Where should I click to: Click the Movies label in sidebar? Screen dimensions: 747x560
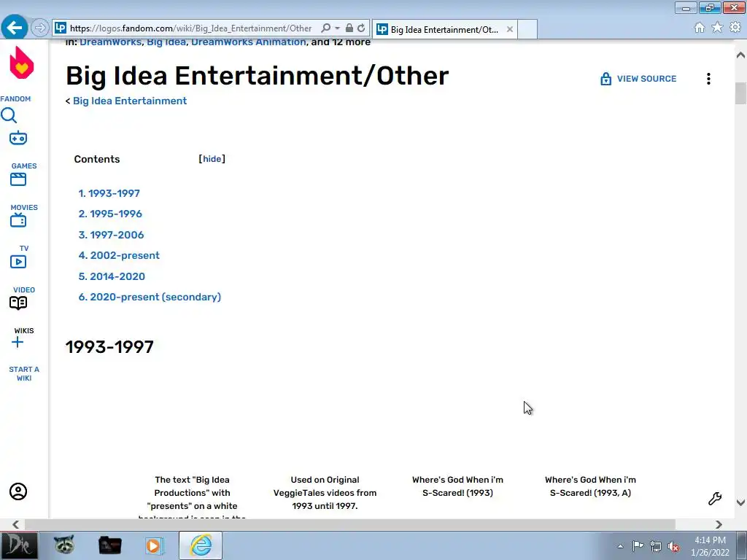24,207
